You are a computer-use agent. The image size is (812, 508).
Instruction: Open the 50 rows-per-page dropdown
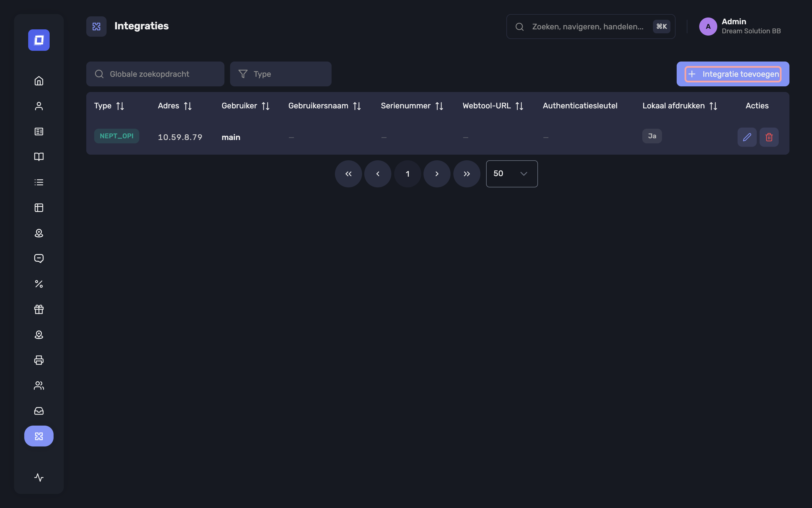[x=512, y=174]
